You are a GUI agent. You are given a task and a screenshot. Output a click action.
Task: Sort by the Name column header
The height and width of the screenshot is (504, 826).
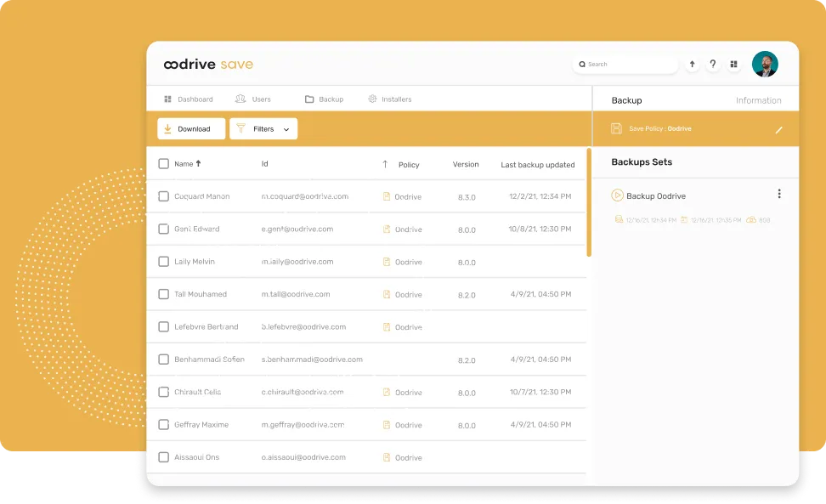tap(188, 164)
